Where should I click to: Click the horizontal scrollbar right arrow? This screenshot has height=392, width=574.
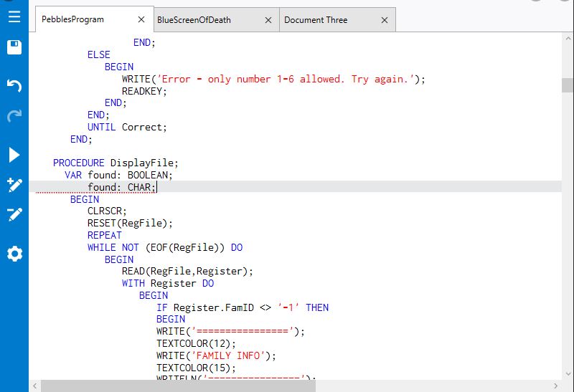555,386
